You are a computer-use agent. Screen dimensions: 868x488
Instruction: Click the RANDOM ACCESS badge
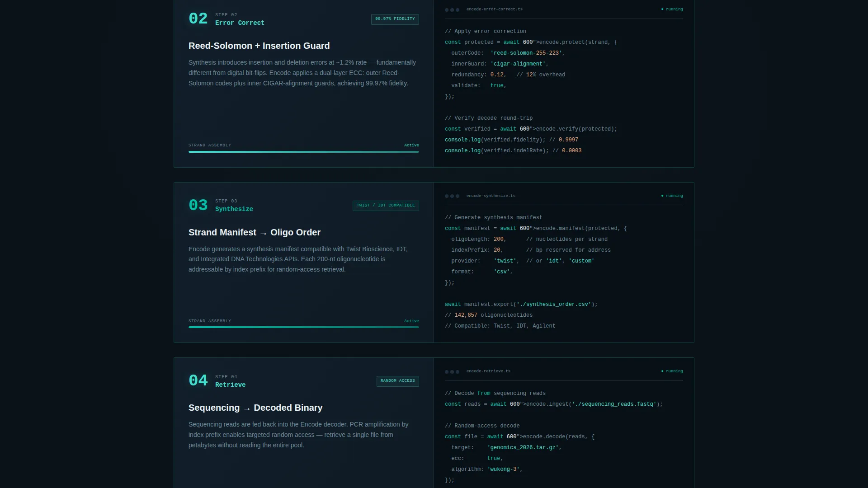coord(397,381)
